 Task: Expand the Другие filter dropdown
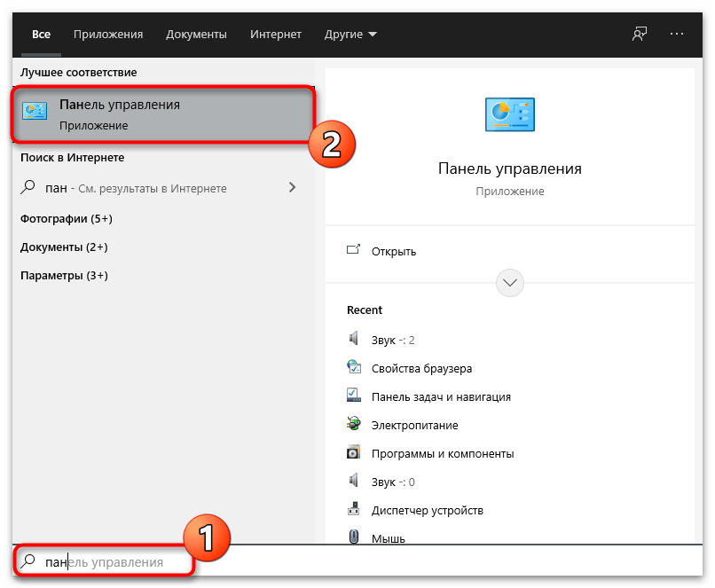click(x=350, y=35)
